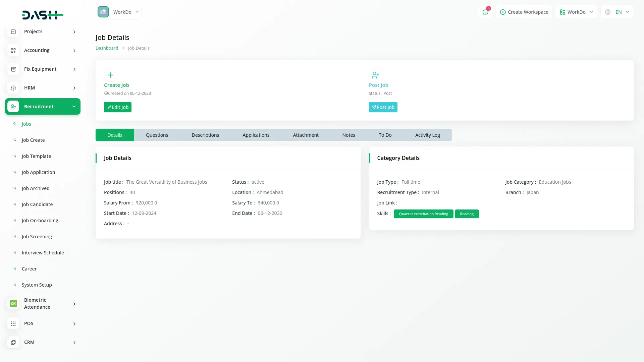Open Job On-boarding in the sidebar
This screenshot has width=644, height=362.
pyautogui.click(x=40, y=221)
